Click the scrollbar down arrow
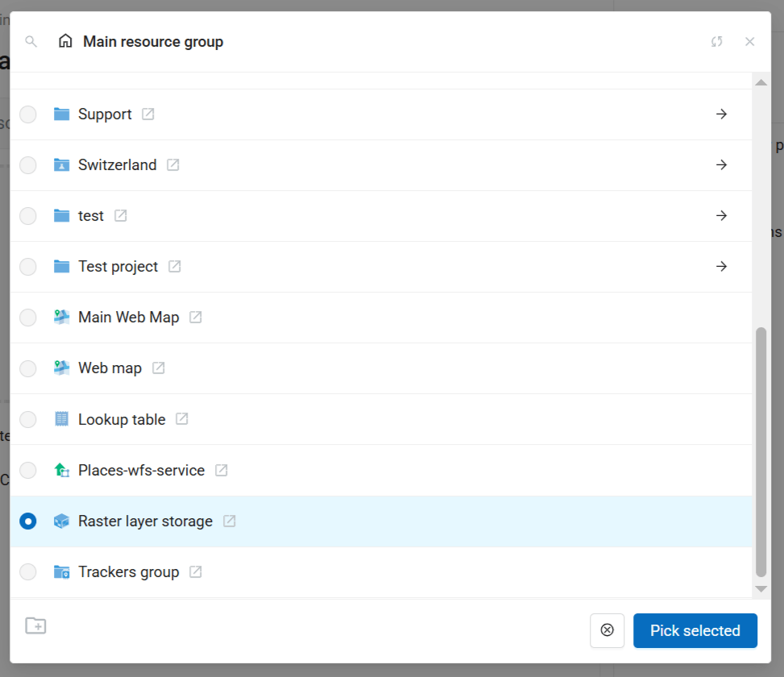This screenshot has width=784, height=677. tap(761, 589)
